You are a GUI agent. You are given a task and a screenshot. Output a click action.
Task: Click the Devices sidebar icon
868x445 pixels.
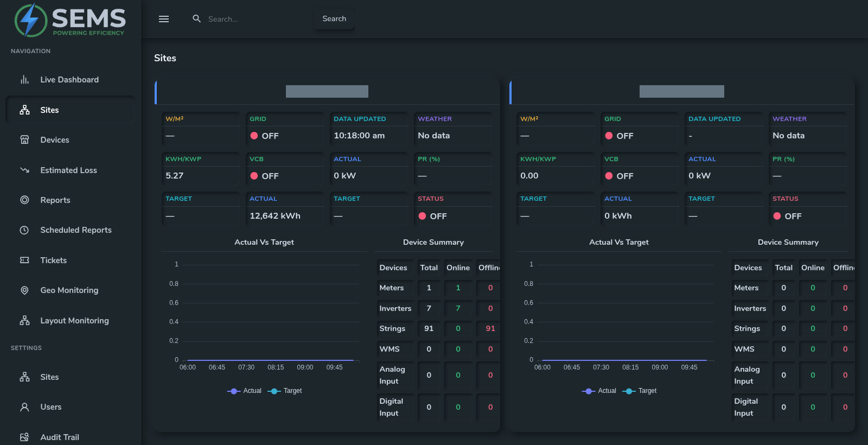[24, 140]
